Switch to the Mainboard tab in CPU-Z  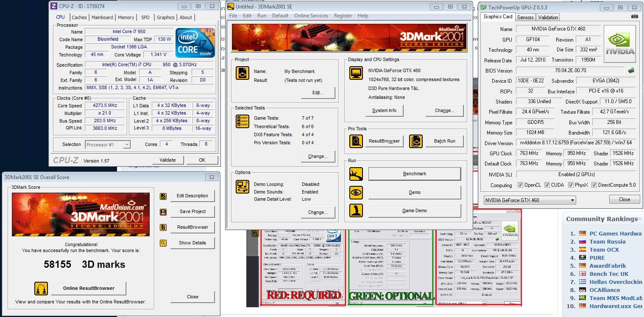[102, 17]
